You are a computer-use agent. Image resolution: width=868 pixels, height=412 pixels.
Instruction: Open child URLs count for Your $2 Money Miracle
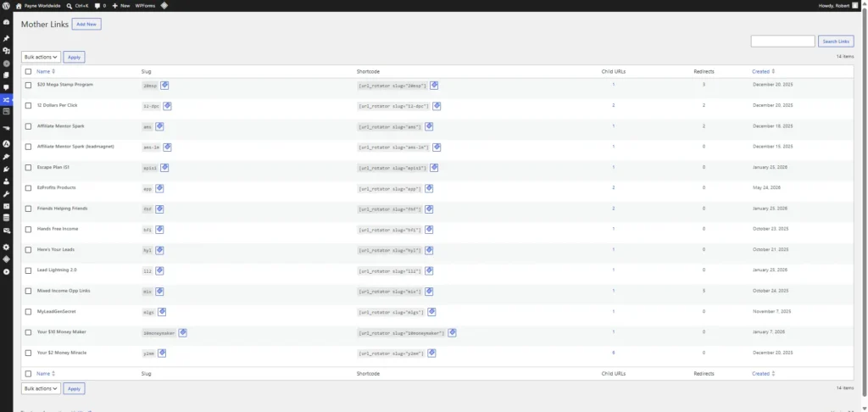614,353
